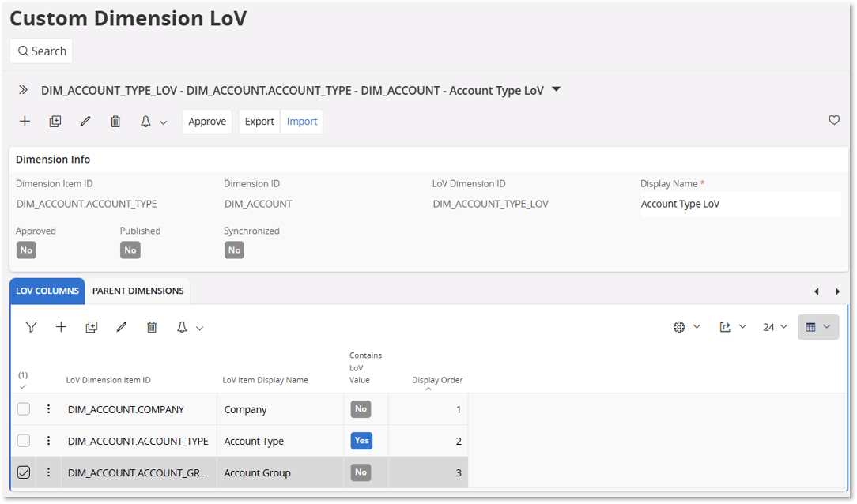Click the Account Type display name cell
This screenshot has height=504, width=857.
[x=281, y=442]
